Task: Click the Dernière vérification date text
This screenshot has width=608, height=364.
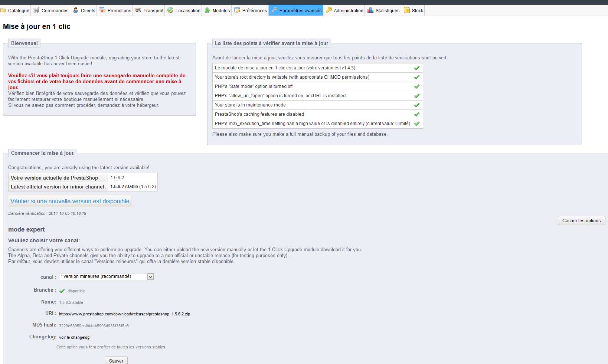Action: tap(47, 213)
